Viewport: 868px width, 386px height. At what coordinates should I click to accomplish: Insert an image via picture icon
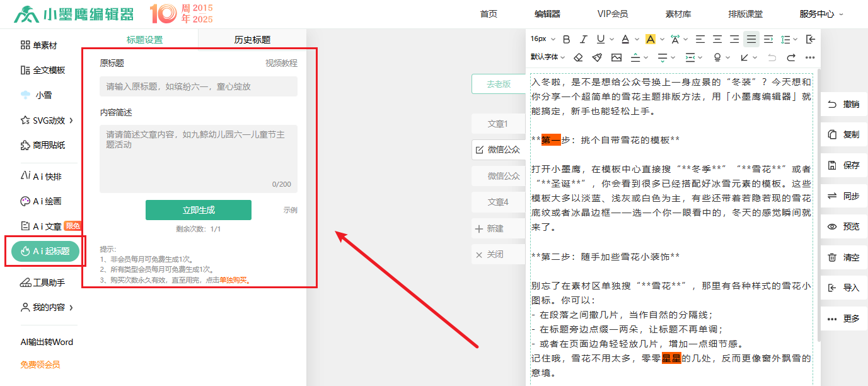click(616, 57)
